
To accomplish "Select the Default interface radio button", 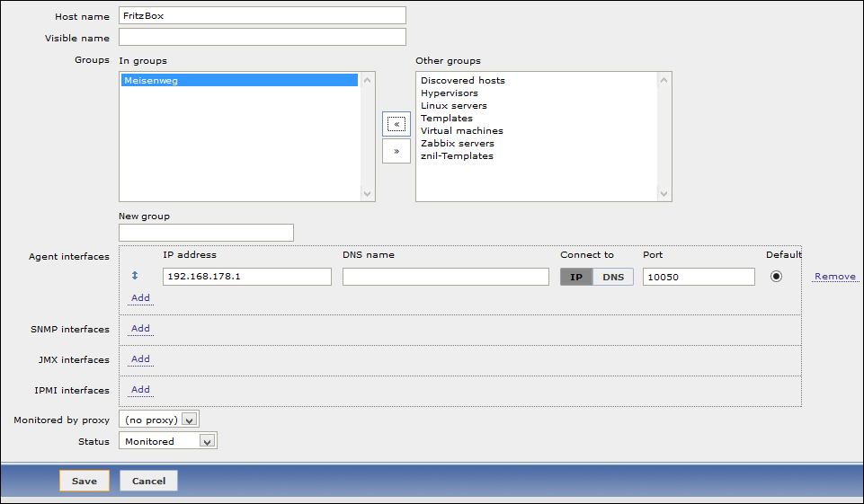I will pyautogui.click(x=776, y=277).
